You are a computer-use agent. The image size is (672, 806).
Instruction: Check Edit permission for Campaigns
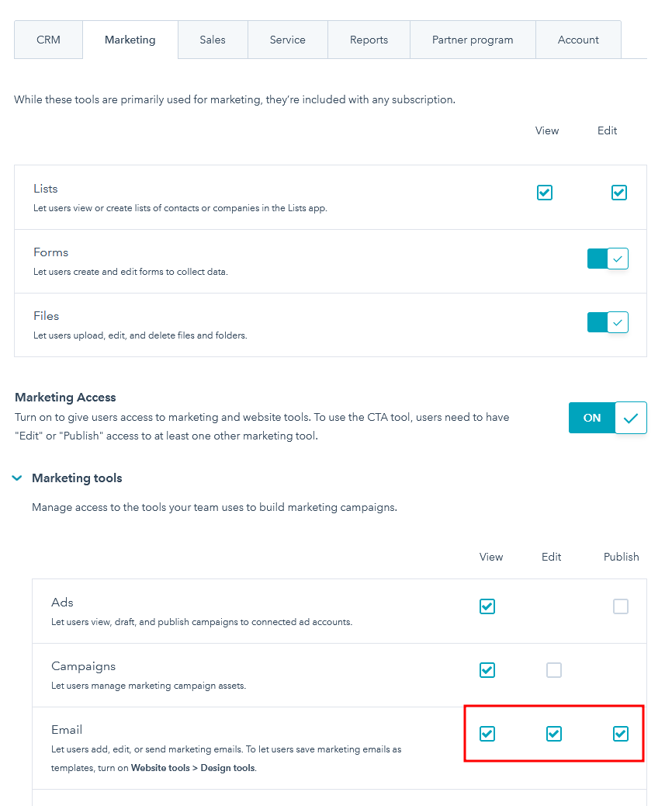click(x=554, y=670)
